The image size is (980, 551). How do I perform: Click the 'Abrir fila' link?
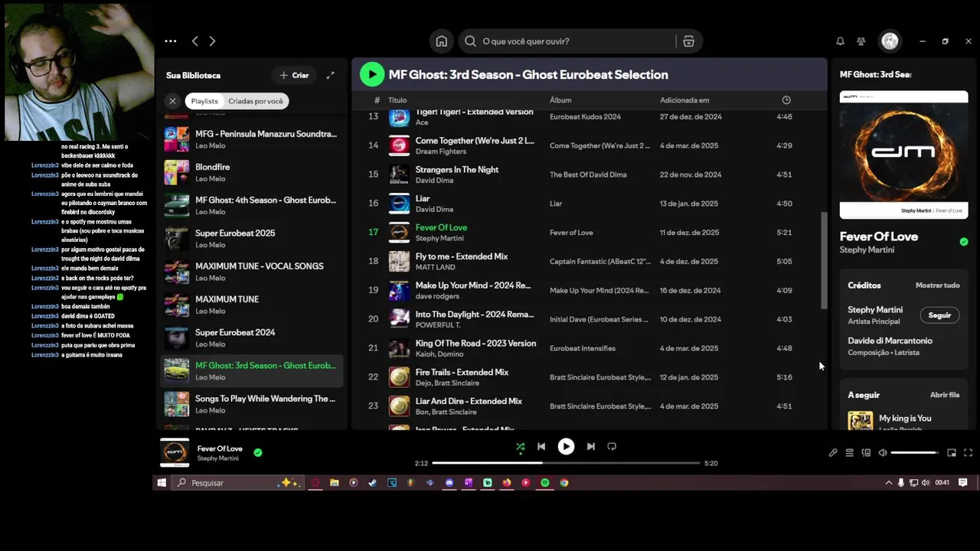click(945, 395)
